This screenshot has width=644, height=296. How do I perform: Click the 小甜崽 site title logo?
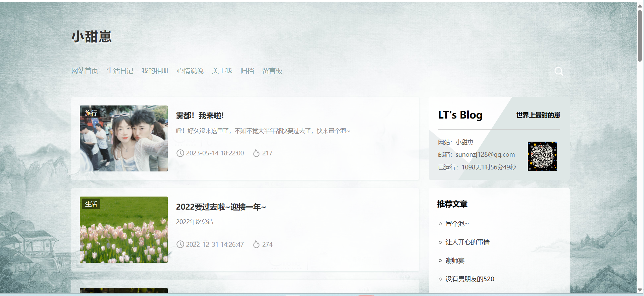91,36
